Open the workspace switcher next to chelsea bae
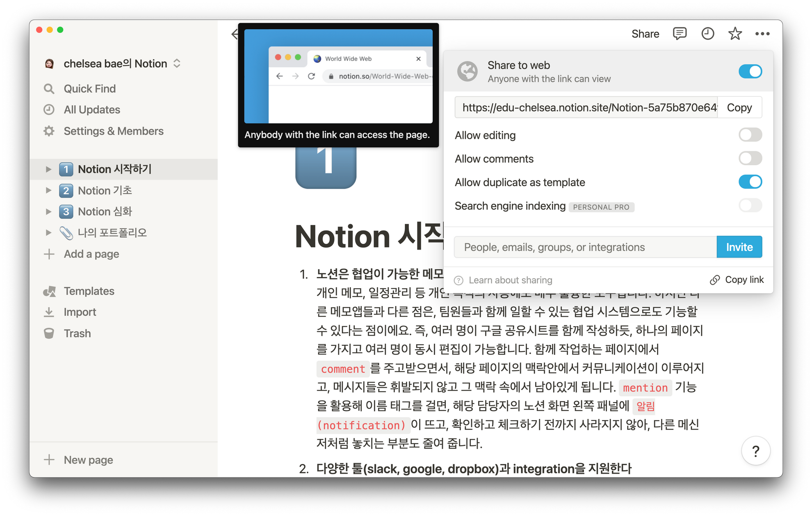The width and height of the screenshot is (812, 516). [x=177, y=64]
